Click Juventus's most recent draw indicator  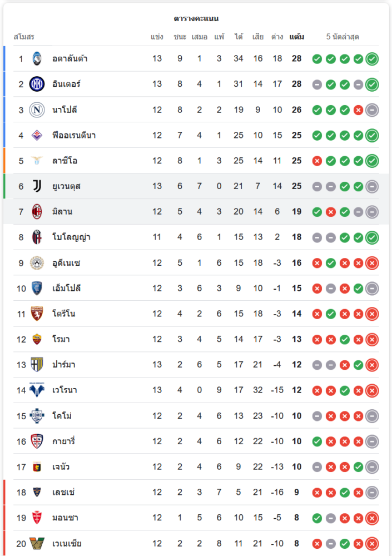click(372, 186)
